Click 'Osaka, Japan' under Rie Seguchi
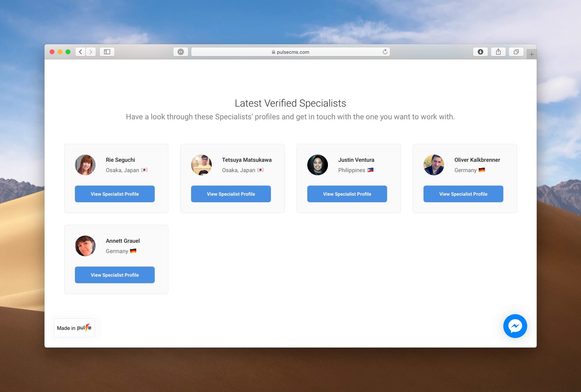Screen dimensions: 581x392 [122, 170]
